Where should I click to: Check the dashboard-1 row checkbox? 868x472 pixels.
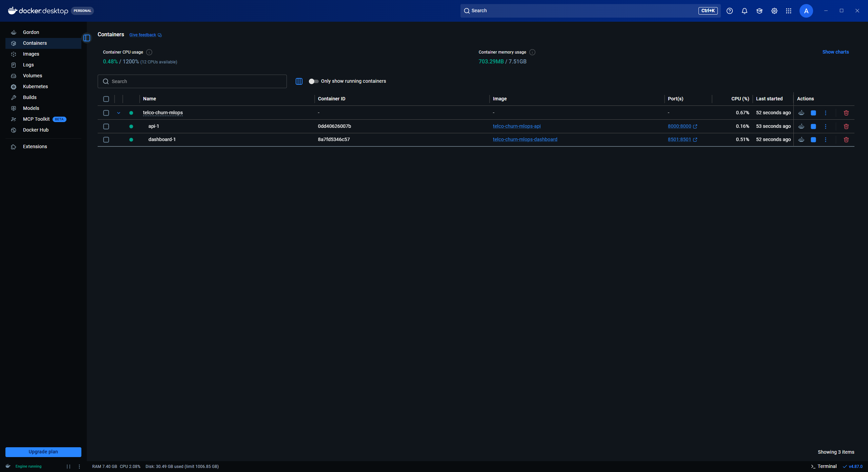(x=106, y=140)
